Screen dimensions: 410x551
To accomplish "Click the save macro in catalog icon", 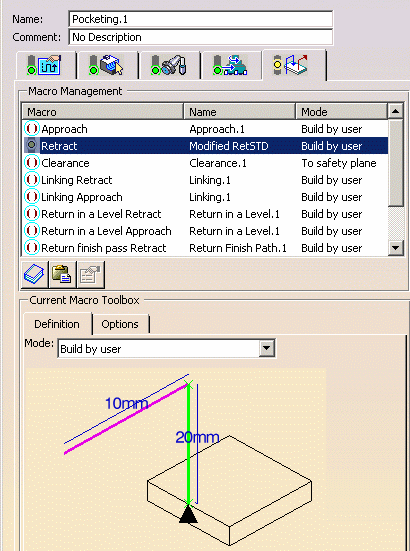I will pyautogui.click(x=62, y=275).
